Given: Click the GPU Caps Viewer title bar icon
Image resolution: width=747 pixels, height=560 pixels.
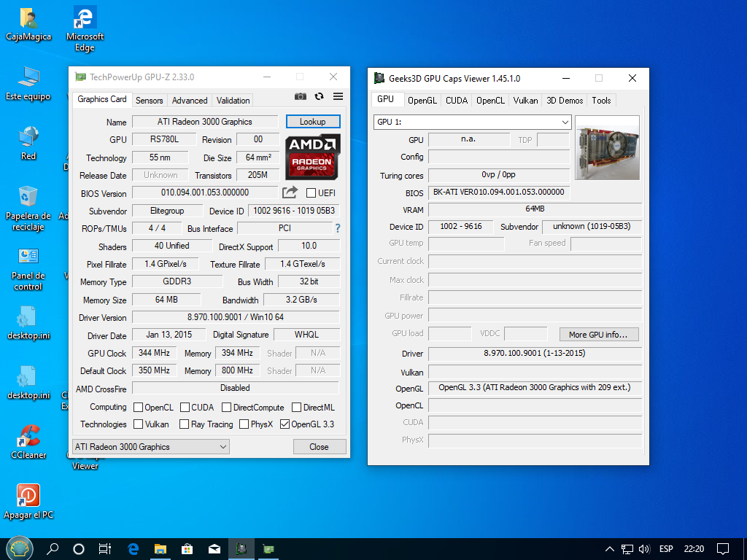Looking at the screenshot, I should click(379, 78).
